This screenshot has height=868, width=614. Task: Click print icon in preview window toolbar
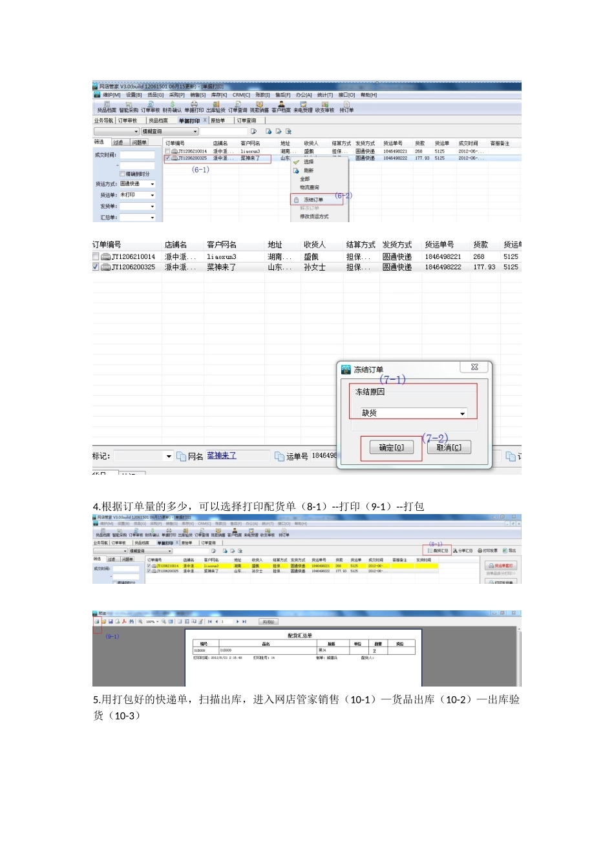98,621
